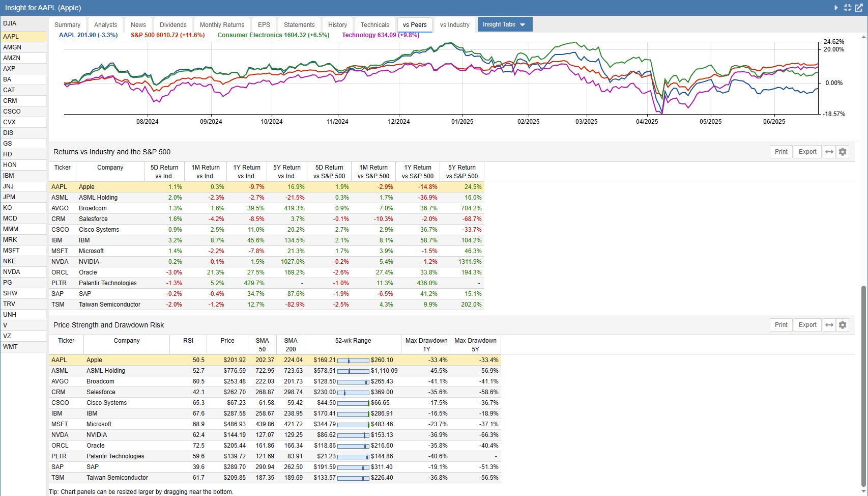Image resolution: width=868 pixels, height=496 pixels.
Task: Click the Technology legend label
Action: pyautogui.click(x=381, y=35)
